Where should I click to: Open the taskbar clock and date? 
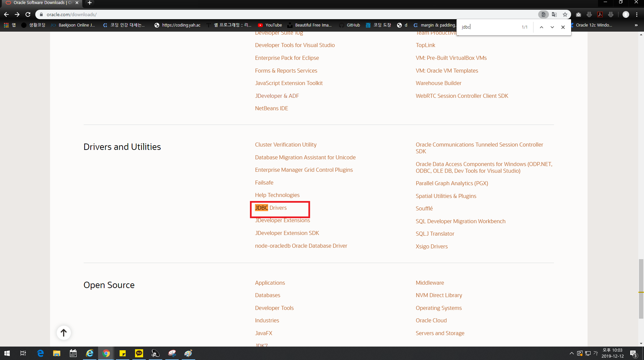(x=613, y=353)
